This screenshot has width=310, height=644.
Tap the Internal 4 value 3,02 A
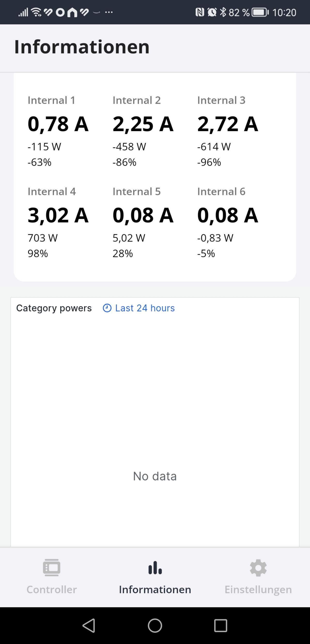pos(58,215)
